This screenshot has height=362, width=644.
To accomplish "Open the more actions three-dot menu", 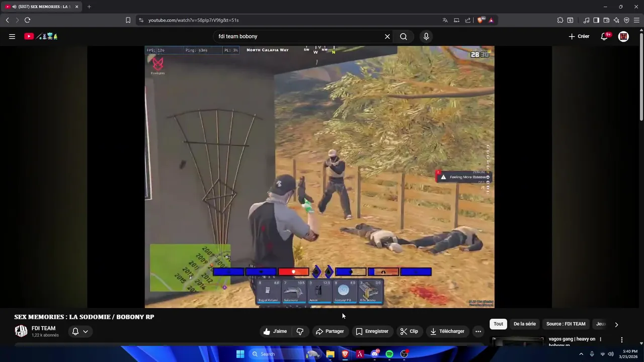I will pyautogui.click(x=478, y=331).
